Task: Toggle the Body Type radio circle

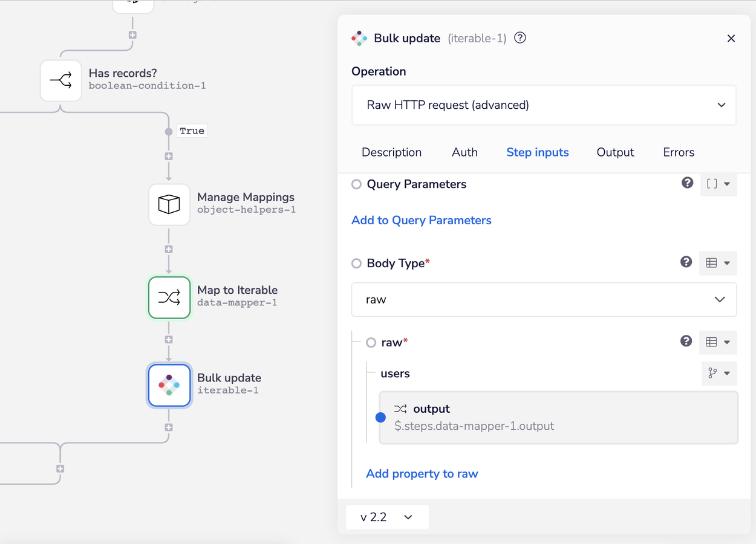Action: pyautogui.click(x=357, y=264)
